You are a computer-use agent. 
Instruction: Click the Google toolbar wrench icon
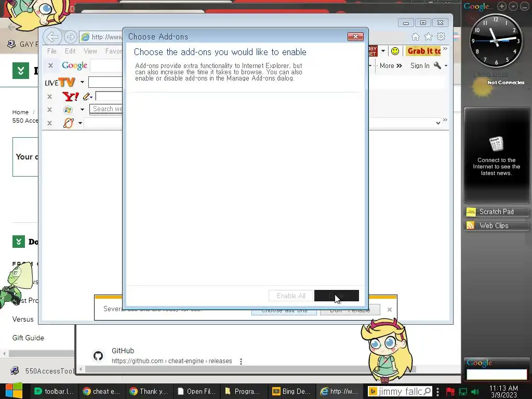point(437,65)
